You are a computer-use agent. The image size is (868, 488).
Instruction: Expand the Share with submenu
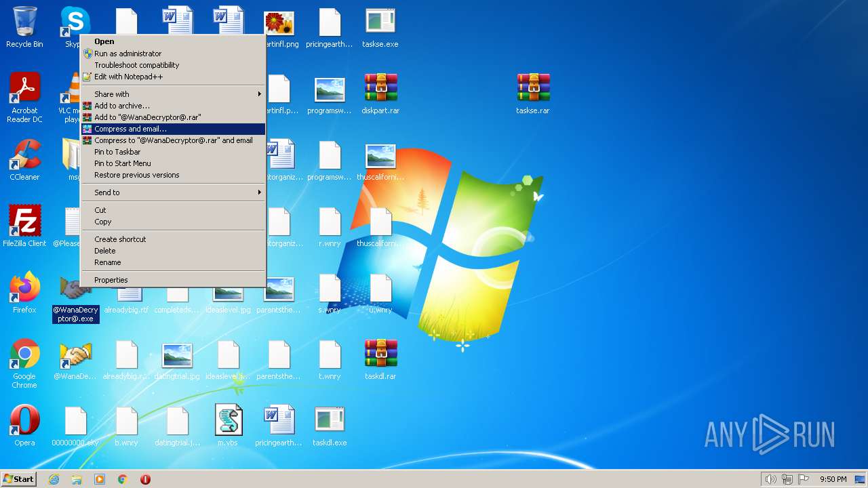click(173, 94)
